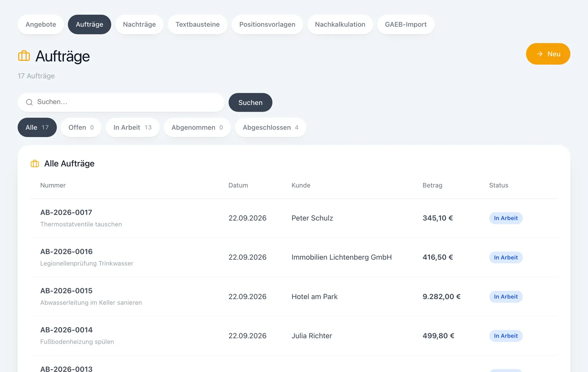
Task: Click description Legionellenprüfung Trinkwasser
Action: click(87, 264)
